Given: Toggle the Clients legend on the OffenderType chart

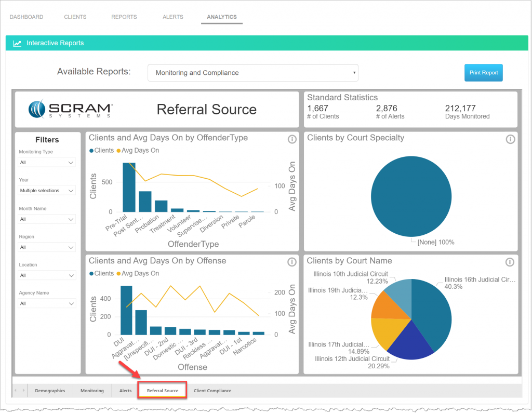Looking at the screenshot, I should pos(99,150).
